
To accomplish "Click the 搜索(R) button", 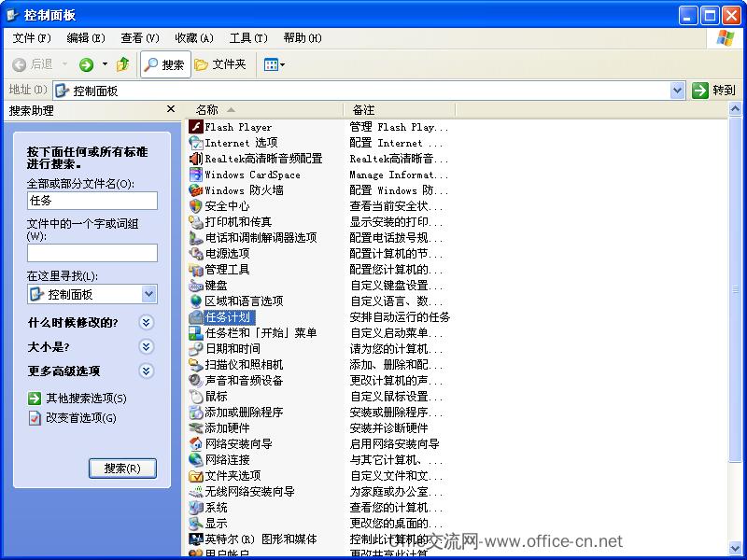I will tap(122, 469).
